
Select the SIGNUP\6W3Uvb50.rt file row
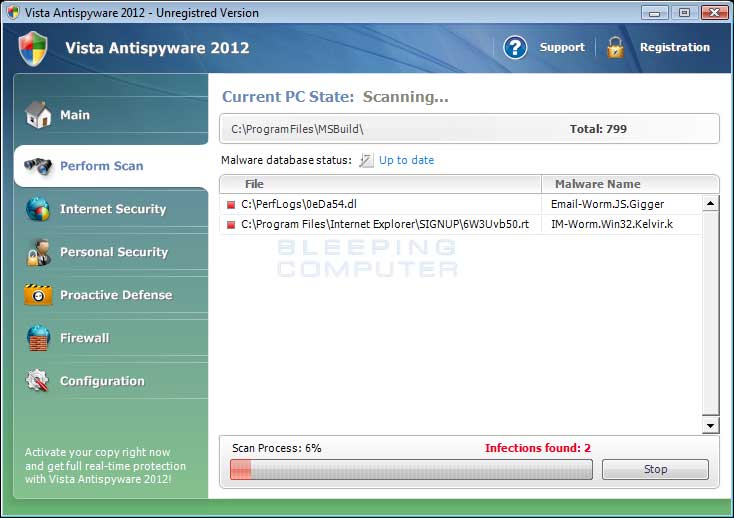coord(461,225)
